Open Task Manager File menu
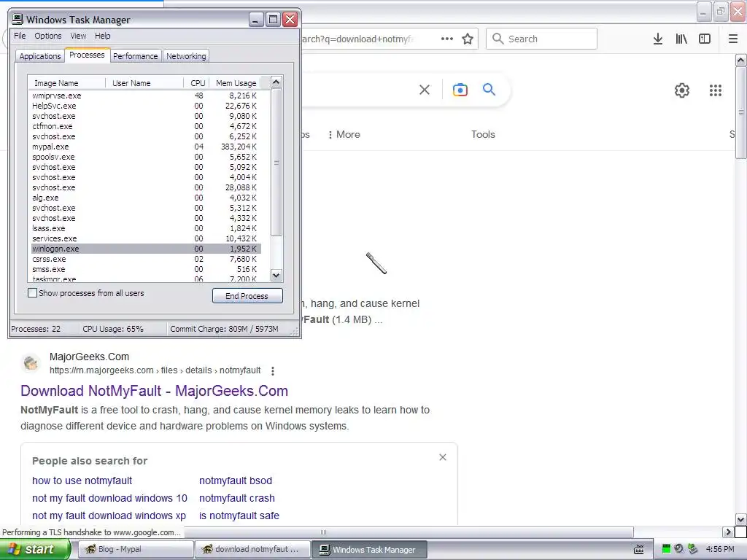This screenshot has height=560, width=747. click(20, 36)
